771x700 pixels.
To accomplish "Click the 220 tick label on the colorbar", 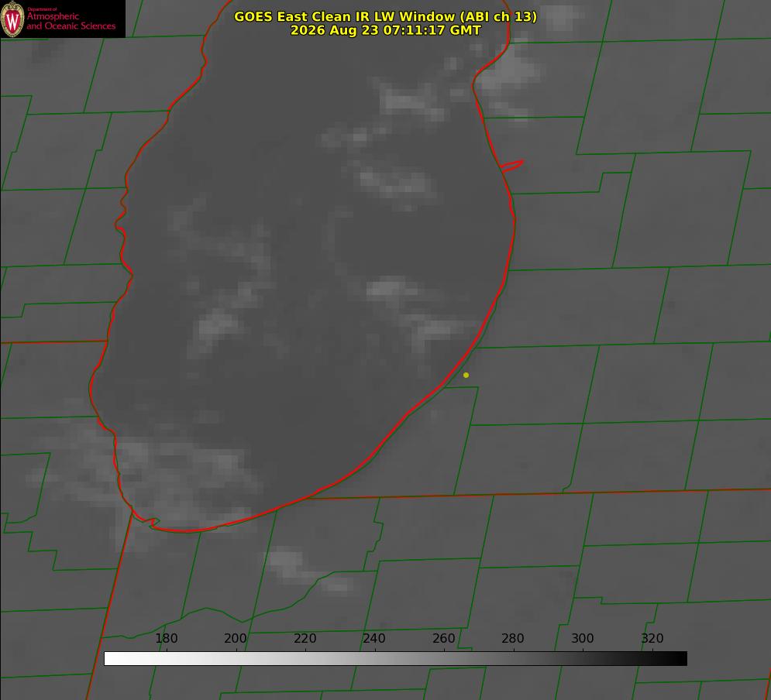I will tap(305, 638).
